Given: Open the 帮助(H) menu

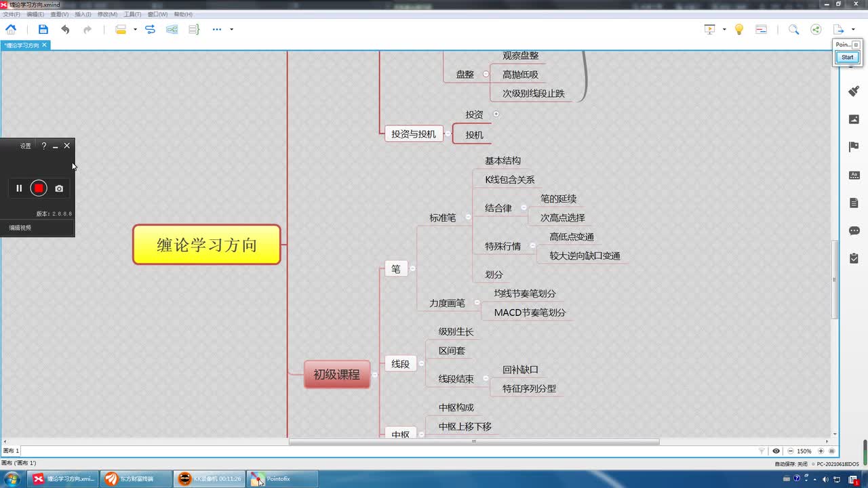Looking at the screenshot, I should (x=183, y=14).
